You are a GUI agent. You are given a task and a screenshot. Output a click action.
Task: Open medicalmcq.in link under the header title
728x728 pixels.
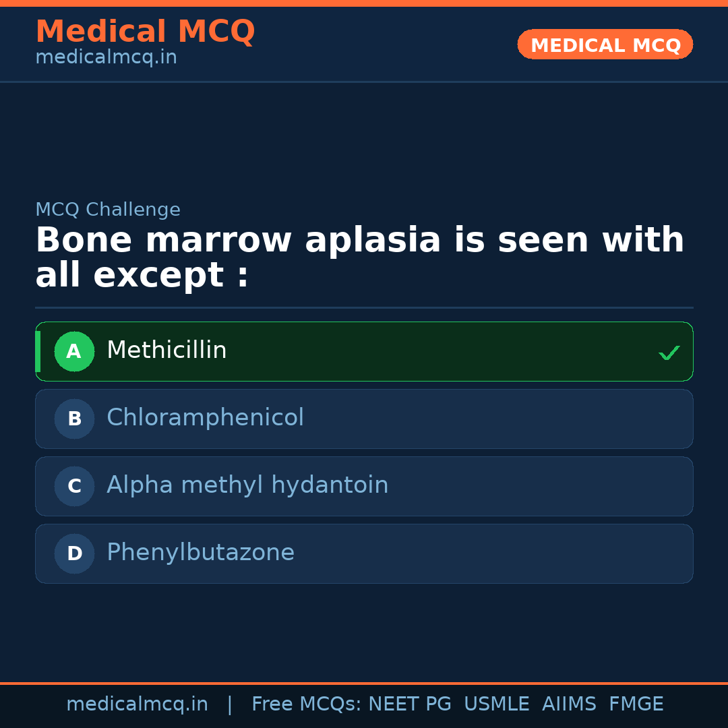click(106, 57)
